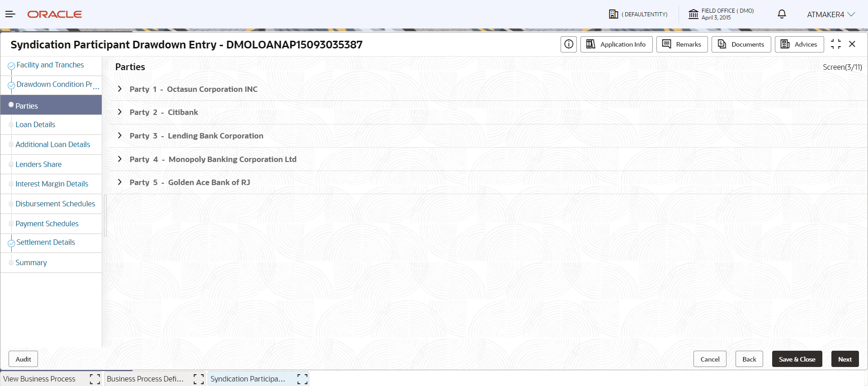868x386 pixels.
Task: Go to Settlement Details step
Action: tap(51, 243)
